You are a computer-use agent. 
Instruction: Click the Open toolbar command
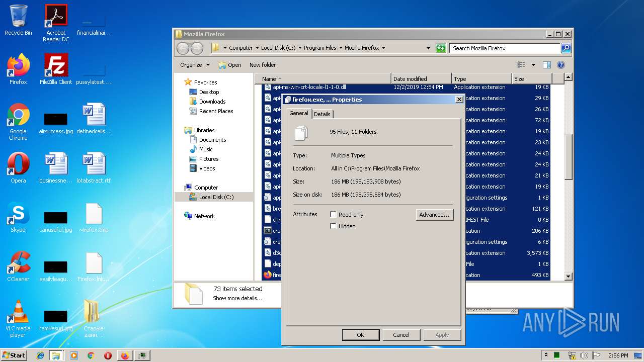coord(230,65)
